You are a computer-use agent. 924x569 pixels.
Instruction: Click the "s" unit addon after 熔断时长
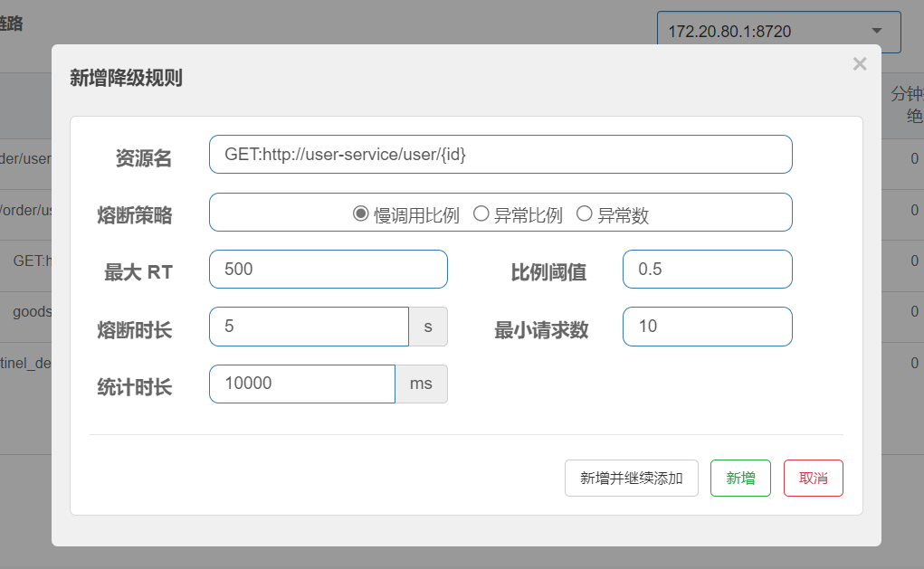(x=428, y=327)
